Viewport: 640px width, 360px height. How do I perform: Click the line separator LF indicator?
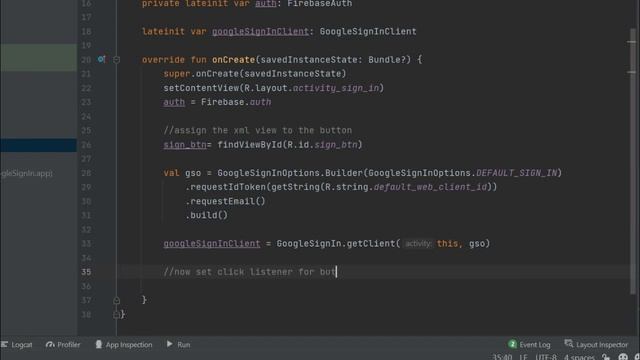523,357
